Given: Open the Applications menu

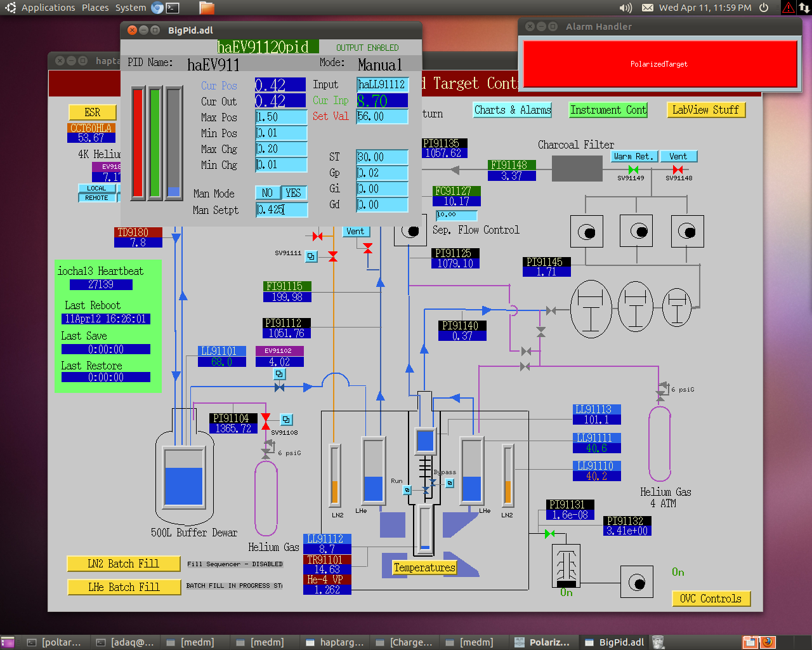Looking at the screenshot, I should point(48,8).
